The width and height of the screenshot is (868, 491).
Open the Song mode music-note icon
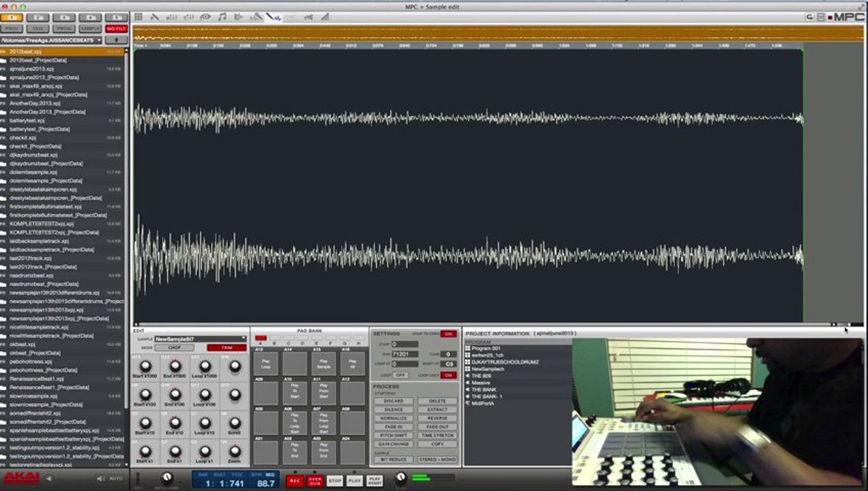pos(222,17)
